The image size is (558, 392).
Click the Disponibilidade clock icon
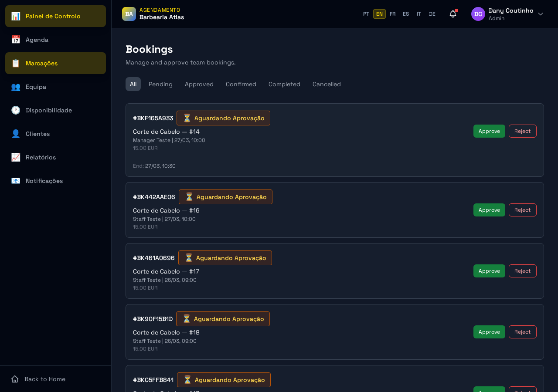coord(16,110)
